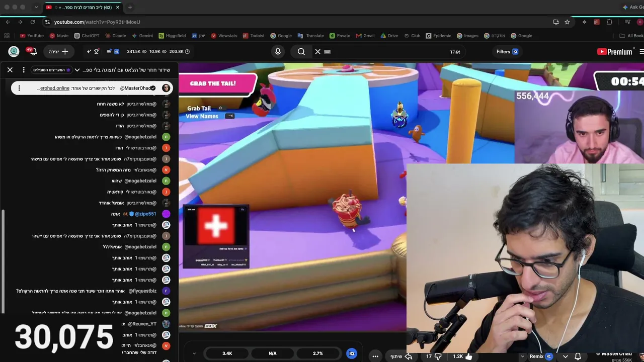Screen dimensions: 644x362
Task: Click the round vidIQ icon below video
Action: click(x=352, y=353)
